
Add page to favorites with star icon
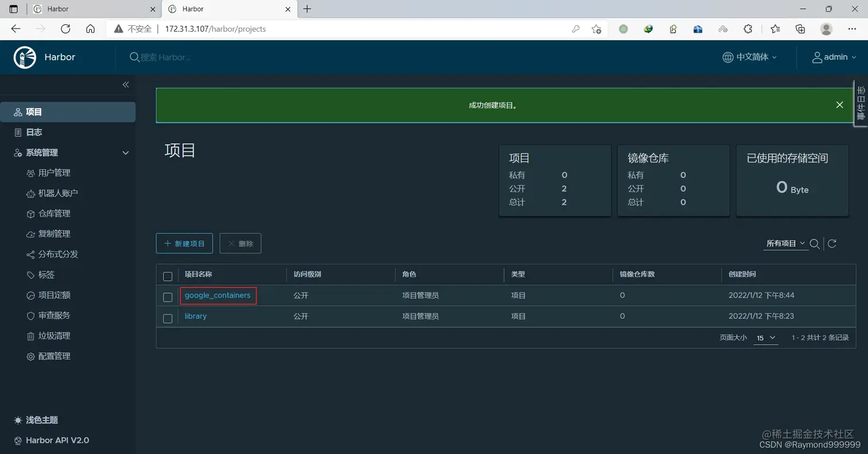point(596,29)
